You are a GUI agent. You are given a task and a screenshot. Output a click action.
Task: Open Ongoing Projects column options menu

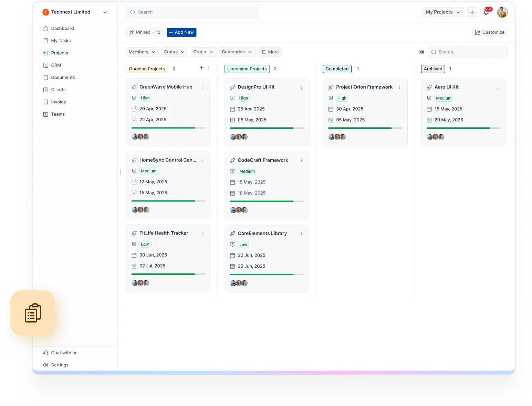click(208, 68)
